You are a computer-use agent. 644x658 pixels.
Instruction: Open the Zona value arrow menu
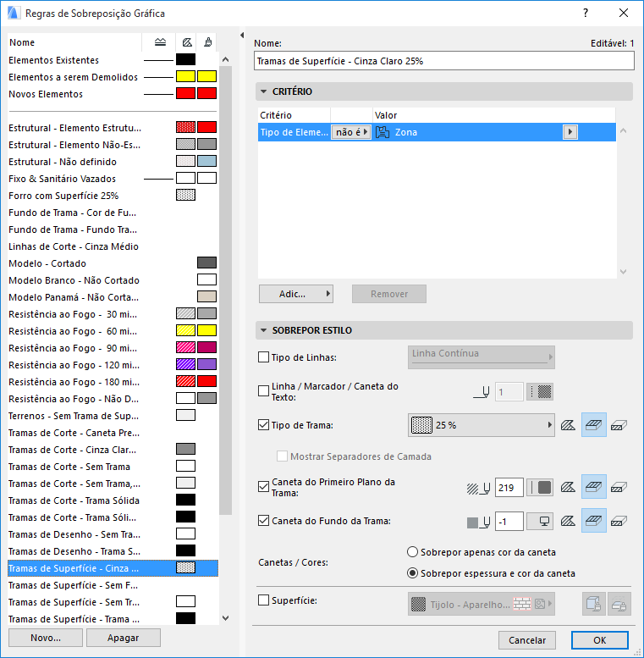point(570,132)
